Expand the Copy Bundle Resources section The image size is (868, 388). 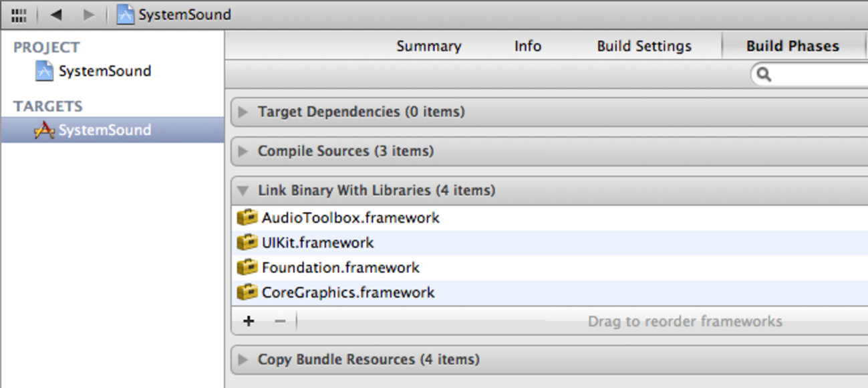click(x=243, y=360)
